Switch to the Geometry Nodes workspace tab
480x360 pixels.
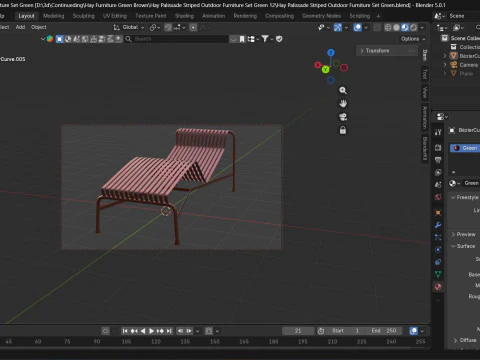321,16
